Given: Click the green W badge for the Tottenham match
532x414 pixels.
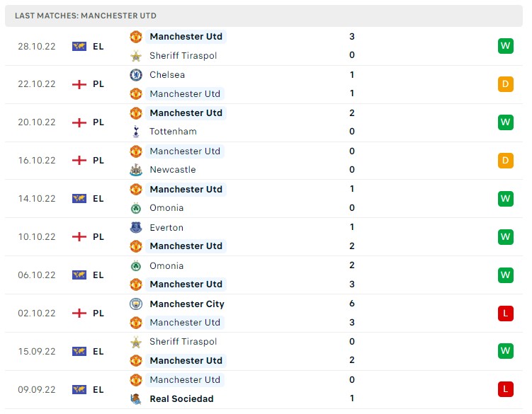Looking at the screenshot, I should [x=505, y=122].
